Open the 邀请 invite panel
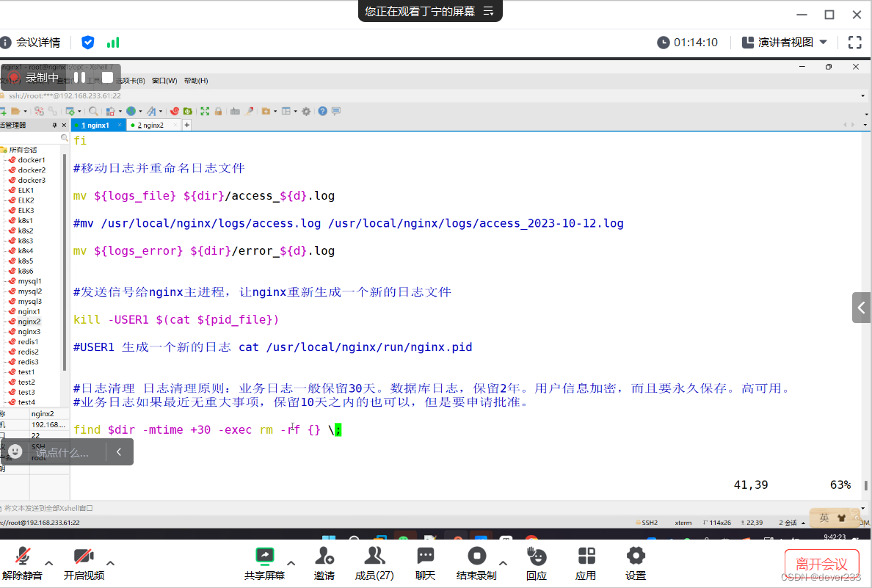The image size is (872, 588). (x=324, y=563)
